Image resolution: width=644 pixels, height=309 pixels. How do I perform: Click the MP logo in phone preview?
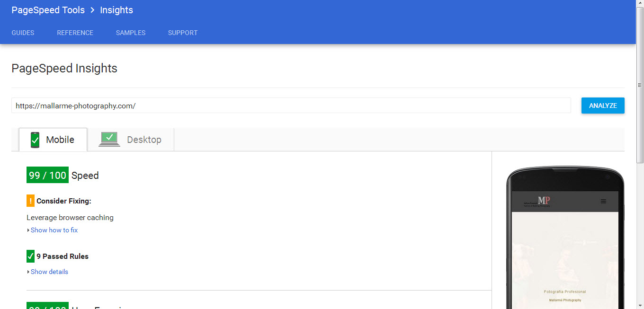coord(544,200)
